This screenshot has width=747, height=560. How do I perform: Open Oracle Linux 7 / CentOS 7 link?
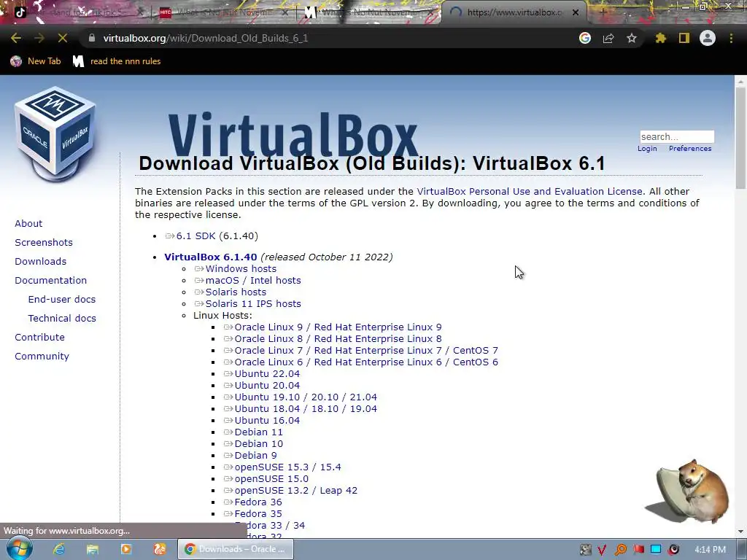click(366, 351)
